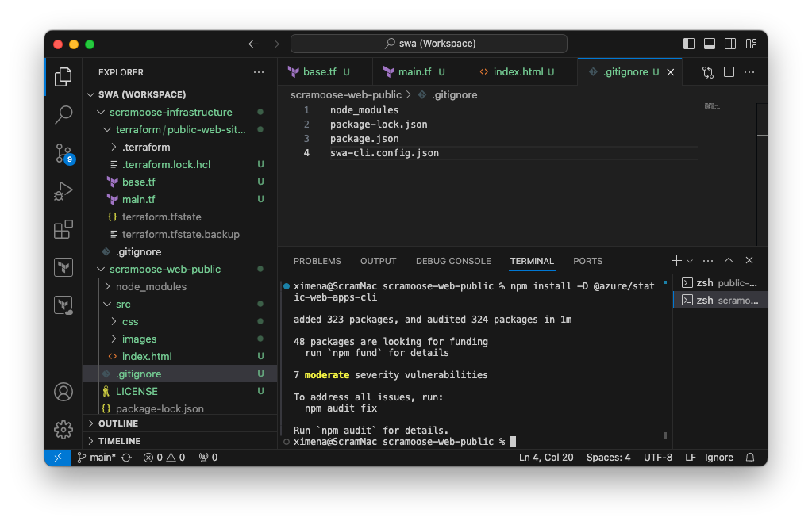This screenshot has height=525, width=812.
Task: Switch branch via main* in status bar
Action: pyautogui.click(x=96, y=458)
